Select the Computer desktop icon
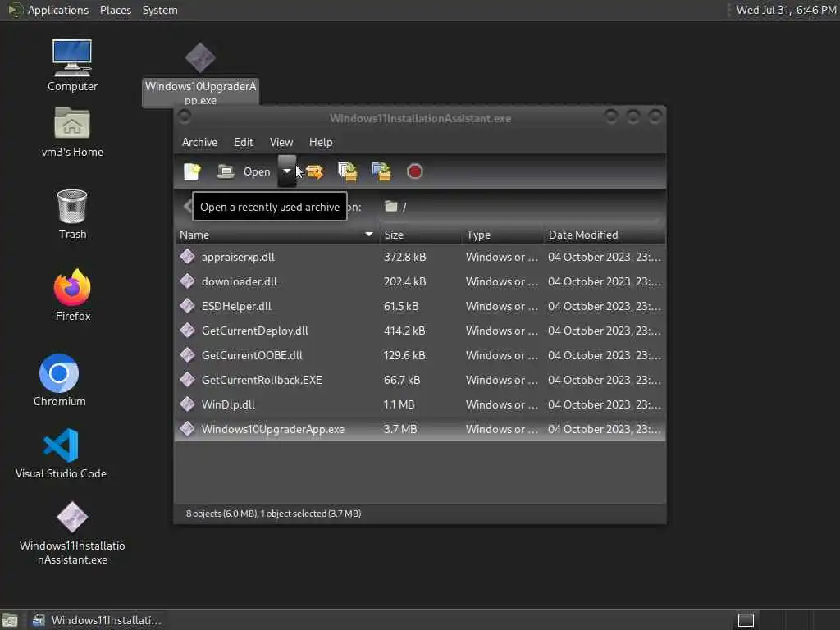This screenshot has width=840, height=630. (72, 66)
